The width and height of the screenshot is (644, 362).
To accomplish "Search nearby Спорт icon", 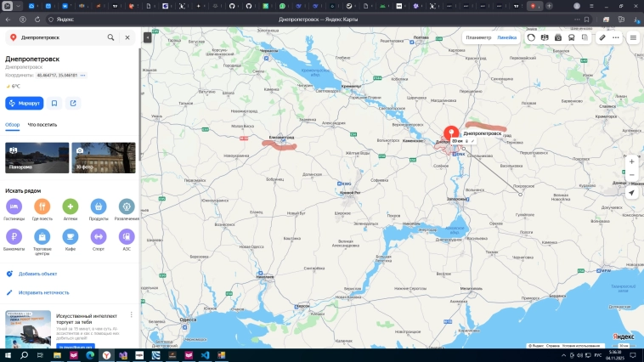I will coord(99,237).
